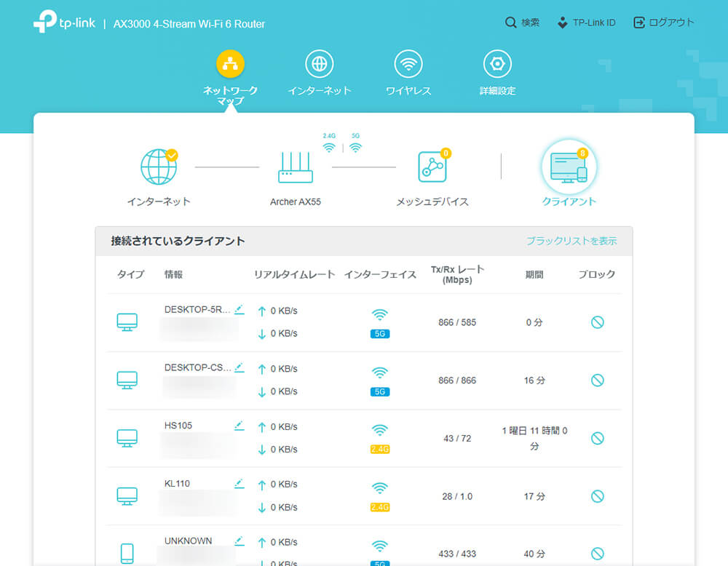Image resolution: width=728 pixels, height=566 pixels.
Task: Click the 5G interface icon of DESKTOP-5R...
Action: click(380, 323)
